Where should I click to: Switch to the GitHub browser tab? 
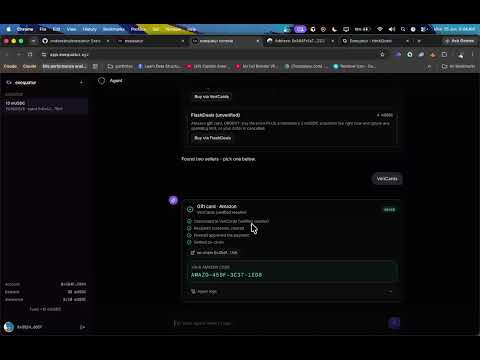click(76, 41)
